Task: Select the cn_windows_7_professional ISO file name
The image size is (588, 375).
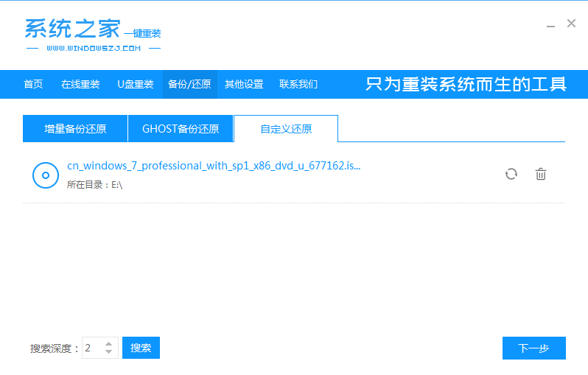Action: pos(214,166)
